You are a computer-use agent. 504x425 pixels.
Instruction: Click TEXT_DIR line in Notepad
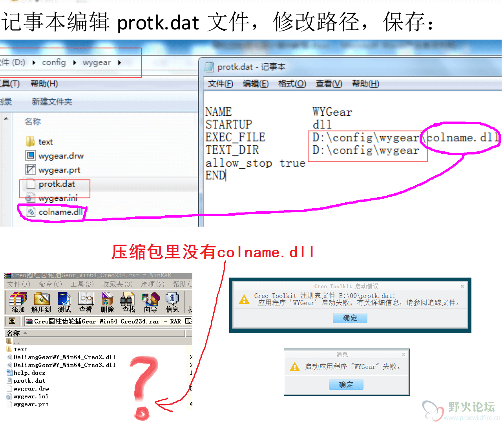click(312, 150)
